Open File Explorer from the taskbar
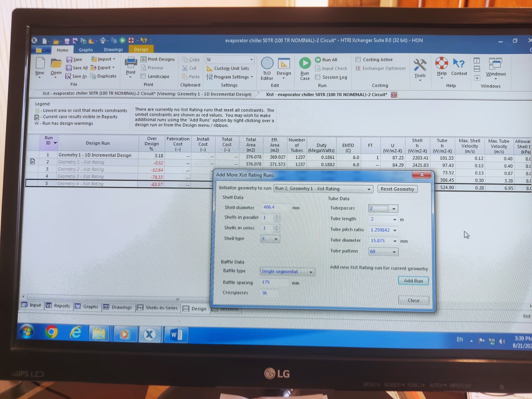532x399 pixels. tap(99, 333)
